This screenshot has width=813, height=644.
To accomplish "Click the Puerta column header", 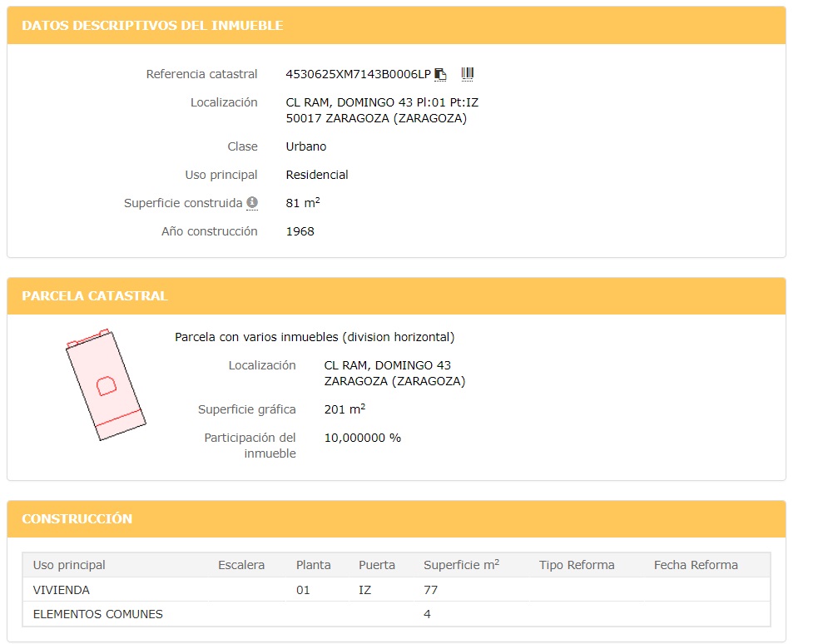I will point(377,565).
